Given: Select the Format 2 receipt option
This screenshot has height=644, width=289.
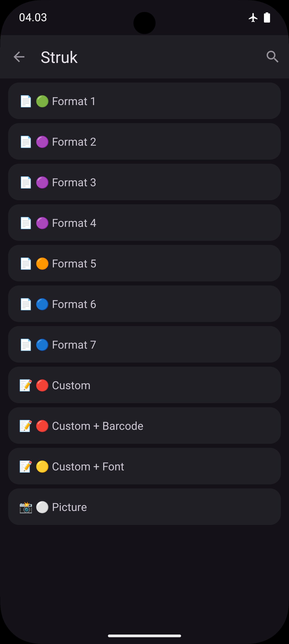Looking at the screenshot, I should pyautogui.click(x=144, y=142).
